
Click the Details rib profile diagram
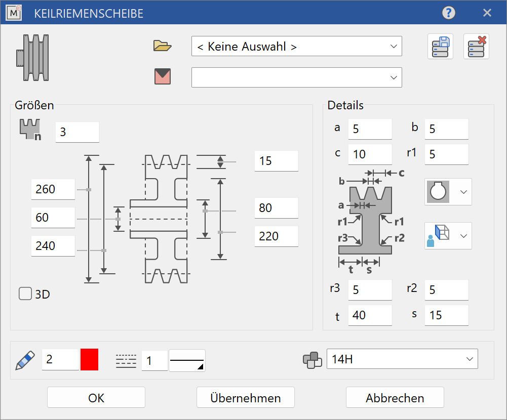pos(371,222)
